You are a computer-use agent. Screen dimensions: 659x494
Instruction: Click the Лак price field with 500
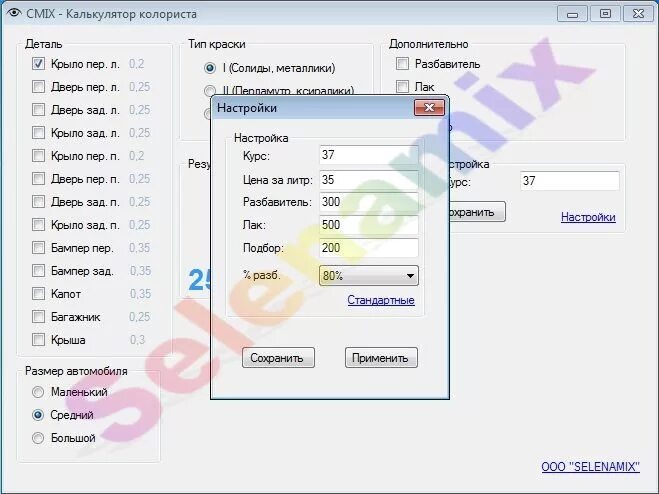(369, 225)
